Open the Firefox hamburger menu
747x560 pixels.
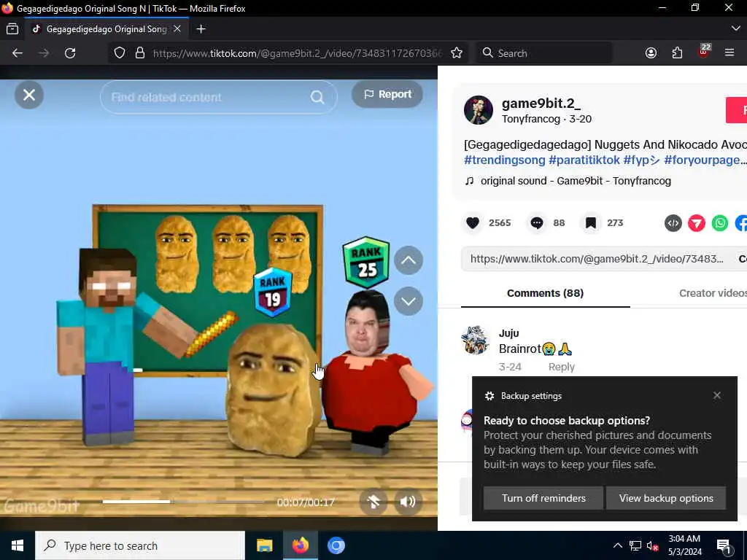point(729,52)
